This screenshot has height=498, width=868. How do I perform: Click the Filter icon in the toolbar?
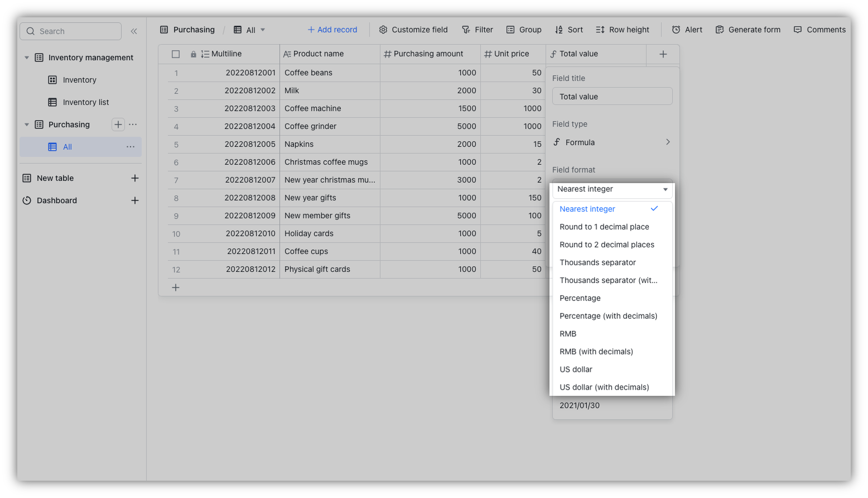[x=465, y=30]
